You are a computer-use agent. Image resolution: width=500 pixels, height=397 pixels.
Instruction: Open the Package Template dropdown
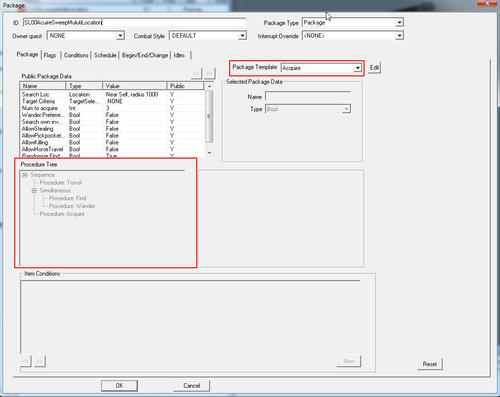(x=357, y=68)
